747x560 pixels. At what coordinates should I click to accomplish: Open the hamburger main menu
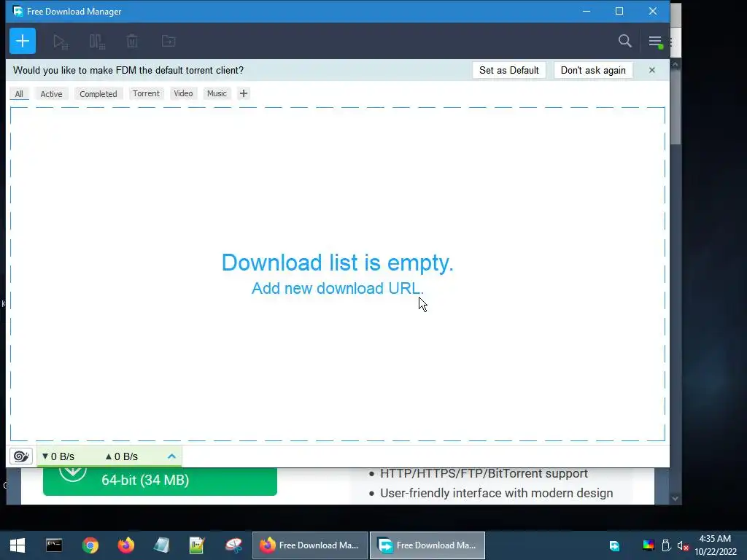pos(655,42)
